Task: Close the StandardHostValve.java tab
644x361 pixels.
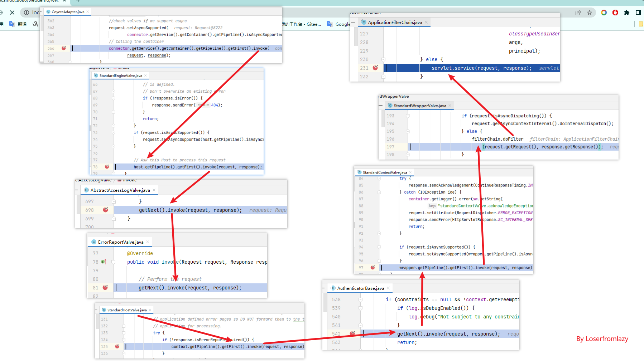Action: (150, 310)
